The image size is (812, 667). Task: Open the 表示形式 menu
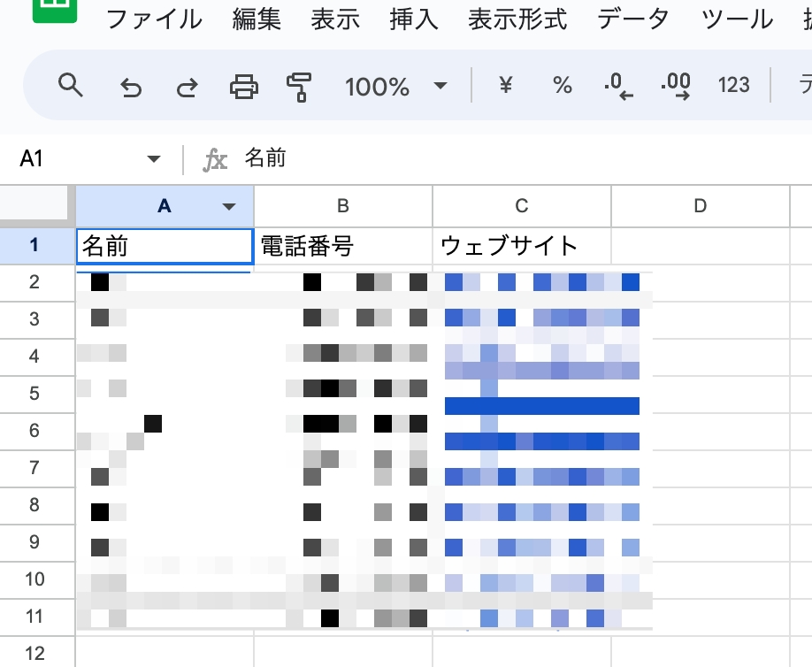517,19
